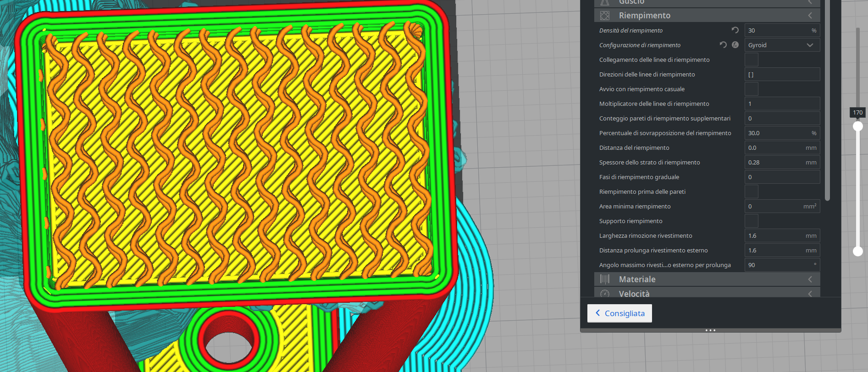The width and height of the screenshot is (868, 372).
Task: Edit the Area minima riempimento value
Action: (x=782, y=206)
